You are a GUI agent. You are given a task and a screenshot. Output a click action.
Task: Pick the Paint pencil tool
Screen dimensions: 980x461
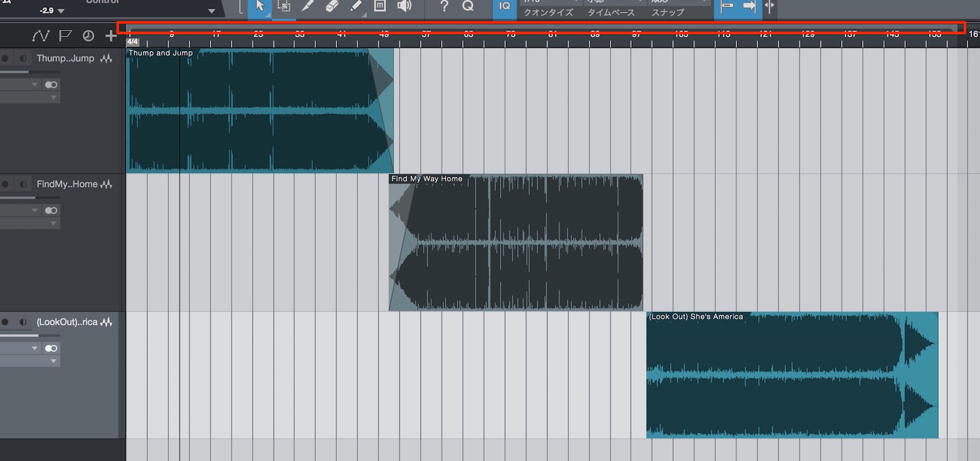click(x=356, y=7)
